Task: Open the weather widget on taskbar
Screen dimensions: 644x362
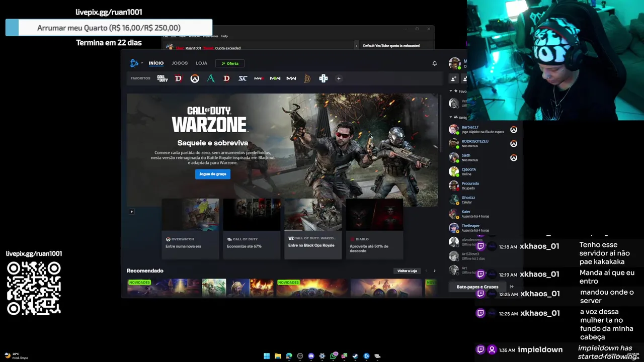Action: (16, 356)
